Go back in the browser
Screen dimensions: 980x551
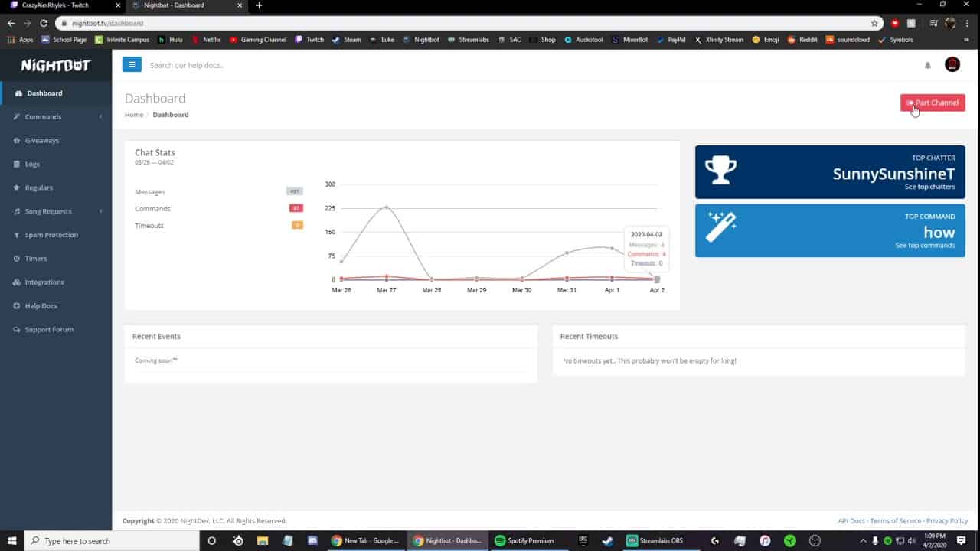pos(12,24)
